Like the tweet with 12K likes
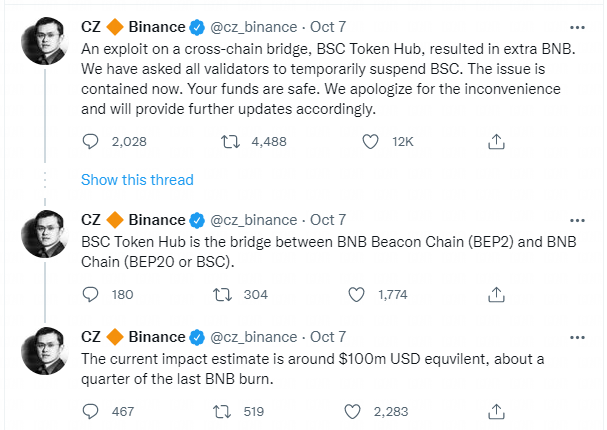The image size is (607, 430). 369,142
